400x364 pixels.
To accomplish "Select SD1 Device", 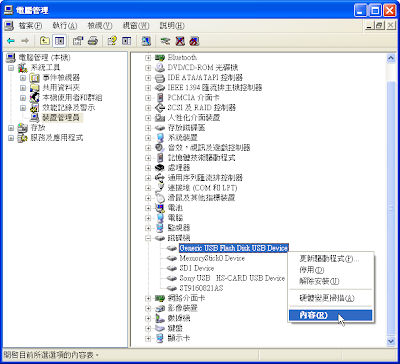I will click(x=197, y=268).
